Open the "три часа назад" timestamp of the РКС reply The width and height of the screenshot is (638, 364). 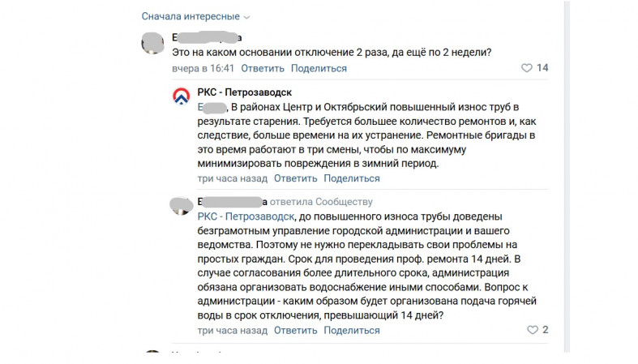coord(233,178)
